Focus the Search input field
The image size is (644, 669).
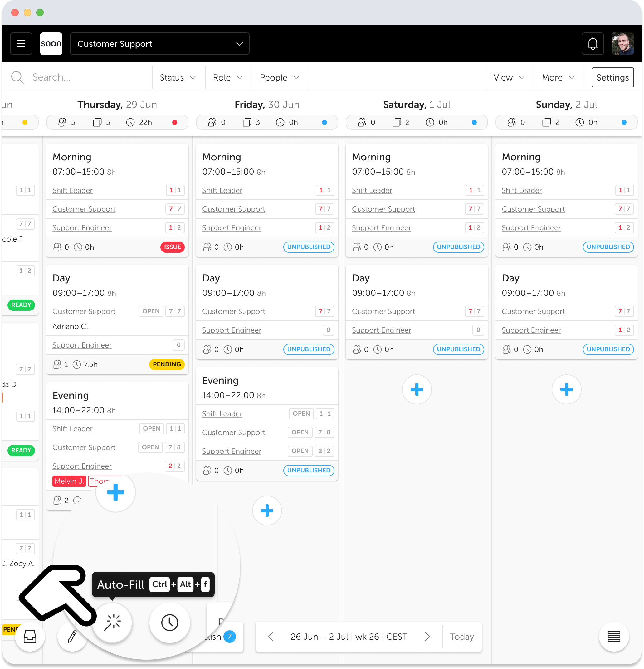coord(89,77)
